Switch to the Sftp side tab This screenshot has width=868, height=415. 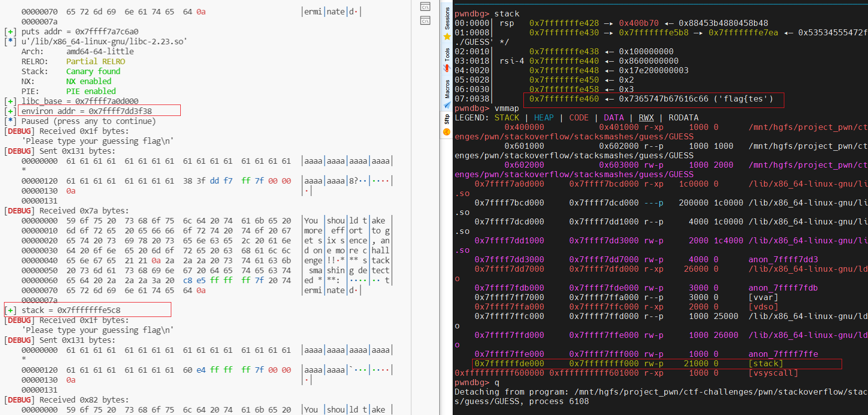(447, 125)
